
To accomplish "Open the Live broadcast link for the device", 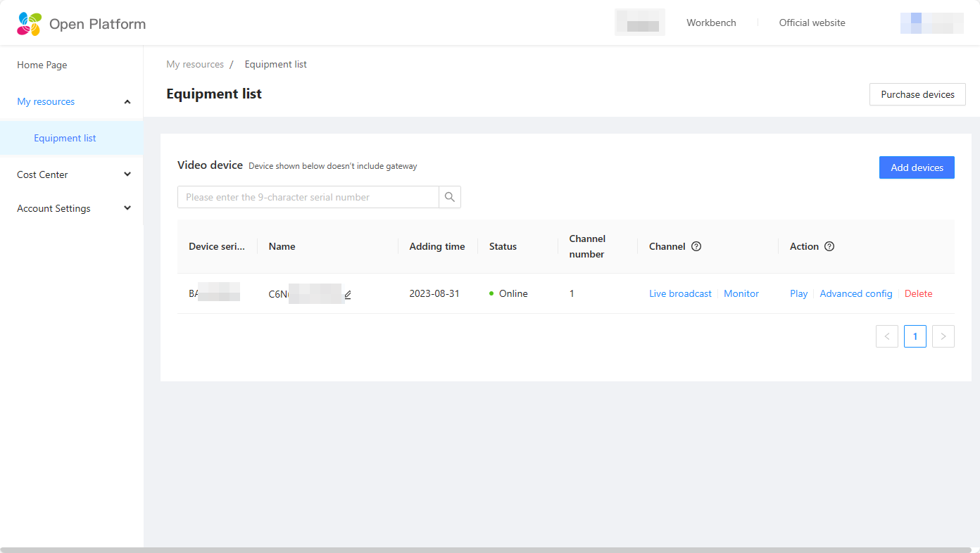I will [680, 293].
